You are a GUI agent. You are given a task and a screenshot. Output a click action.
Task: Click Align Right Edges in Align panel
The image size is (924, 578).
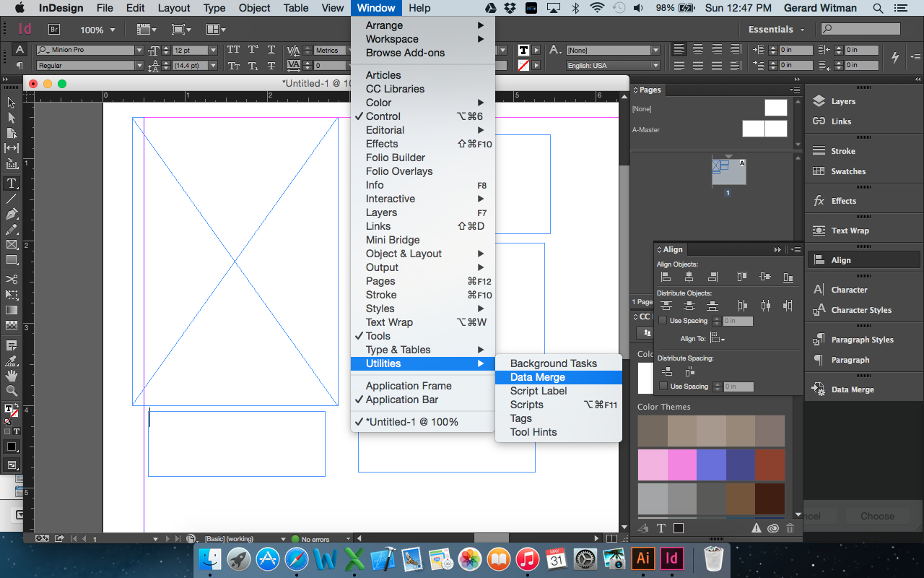[x=712, y=277]
